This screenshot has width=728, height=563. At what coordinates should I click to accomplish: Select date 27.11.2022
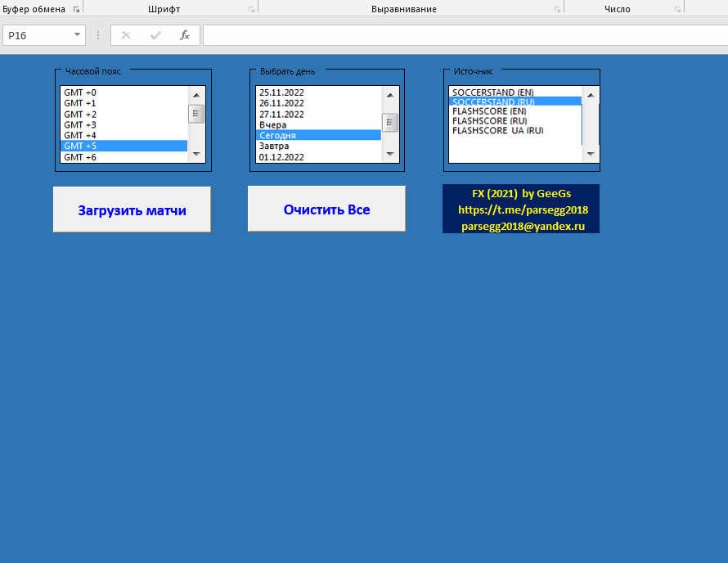[x=318, y=115]
